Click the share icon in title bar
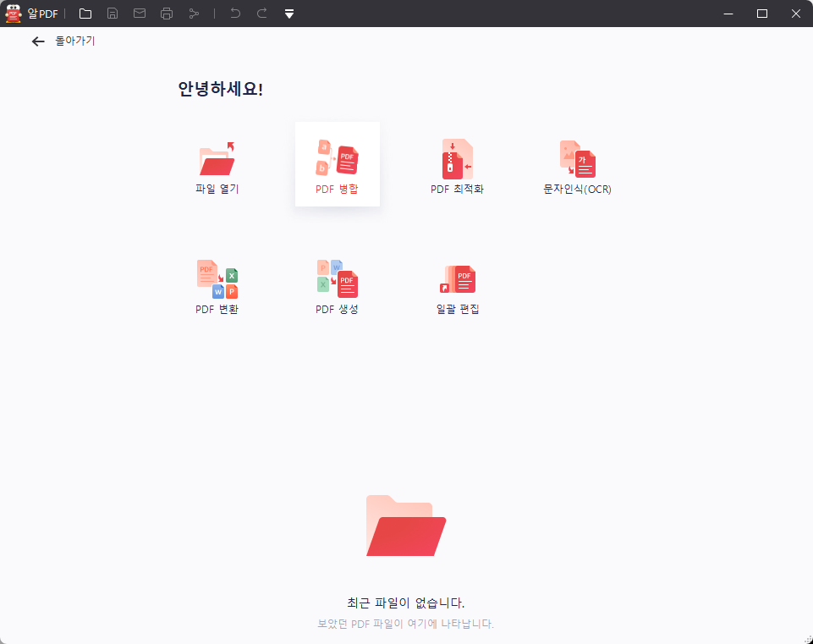Viewport: 813px width, 644px height. pyautogui.click(x=194, y=14)
